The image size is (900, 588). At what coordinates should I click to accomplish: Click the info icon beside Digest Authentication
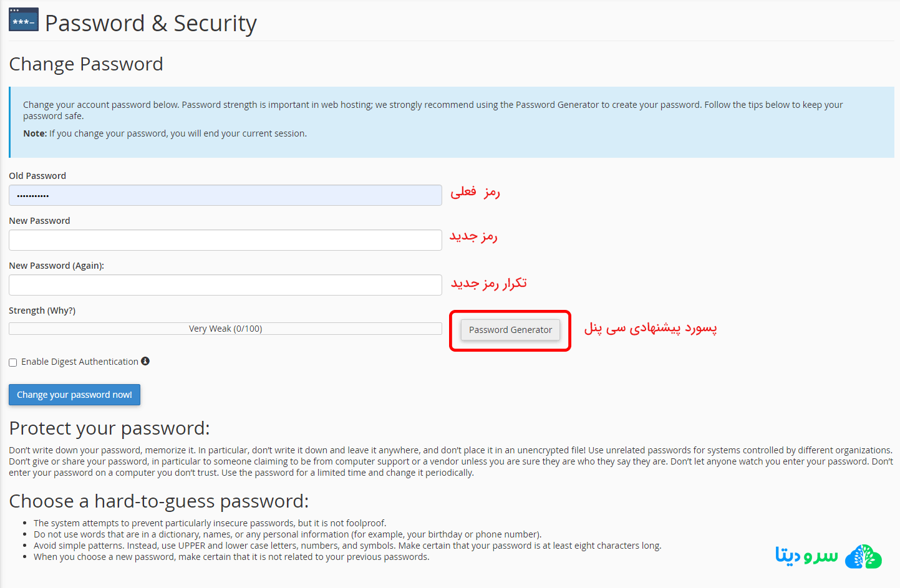[145, 361]
